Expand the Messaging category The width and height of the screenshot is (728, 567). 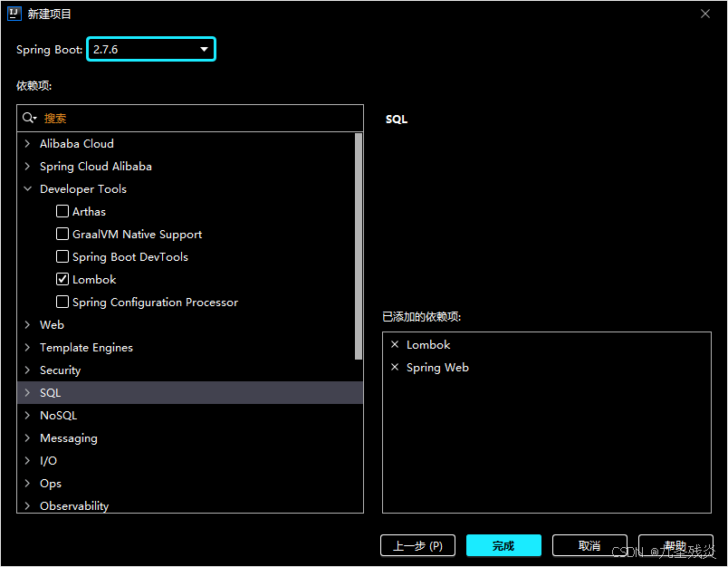pos(27,437)
